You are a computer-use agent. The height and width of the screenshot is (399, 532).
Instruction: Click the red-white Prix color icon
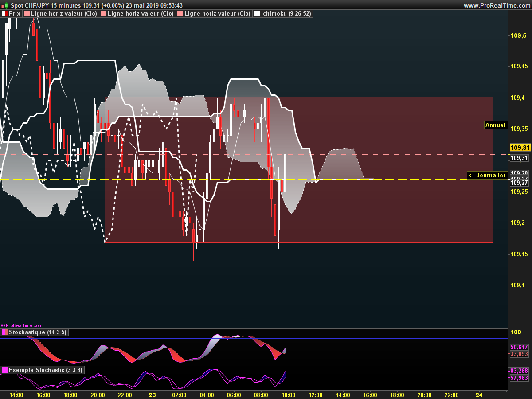pos(4,14)
